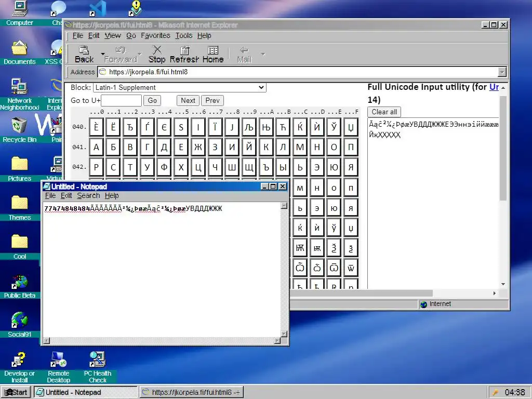Open the Block dropdown showing Latin-1 Supplement
Screen dimensions: 532x399
click(179, 87)
